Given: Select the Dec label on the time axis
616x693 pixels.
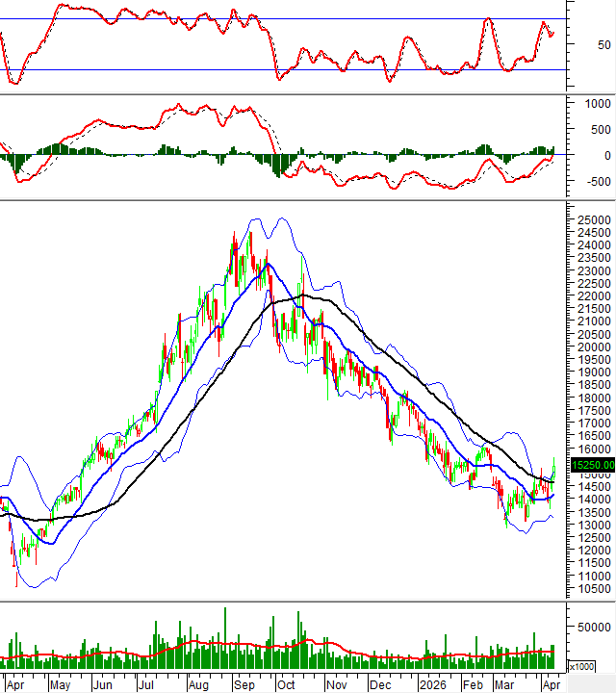Looking at the screenshot, I should (x=381, y=684).
